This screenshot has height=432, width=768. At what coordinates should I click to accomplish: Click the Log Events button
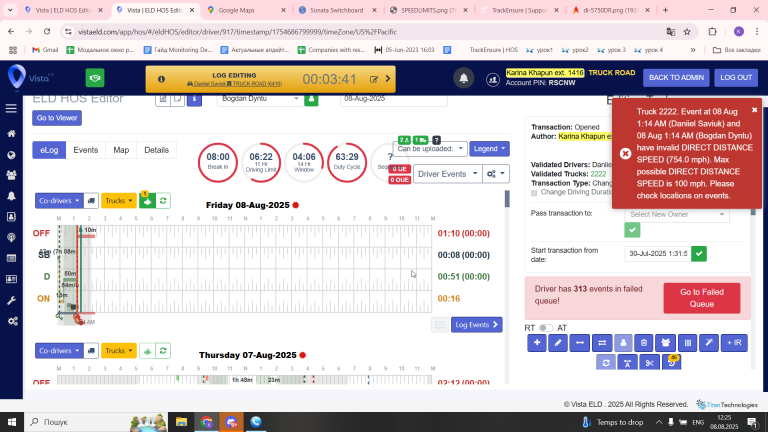pyautogui.click(x=477, y=325)
